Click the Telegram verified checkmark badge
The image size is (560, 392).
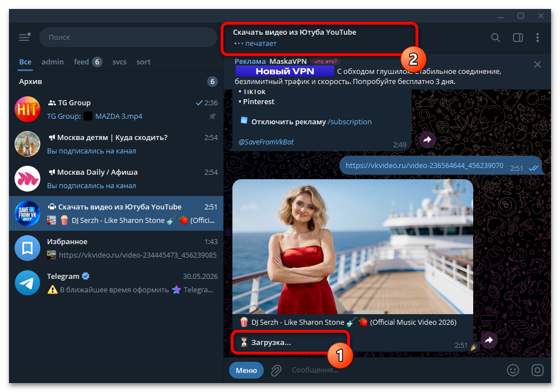pyautogui.click(x=86, y=276)
